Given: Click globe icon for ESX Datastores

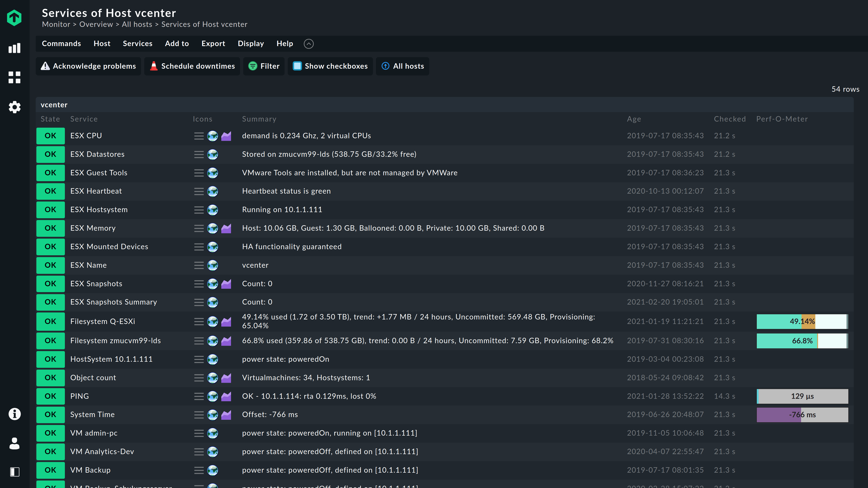Looking at the screenshot, I should (x=213, y=155).
